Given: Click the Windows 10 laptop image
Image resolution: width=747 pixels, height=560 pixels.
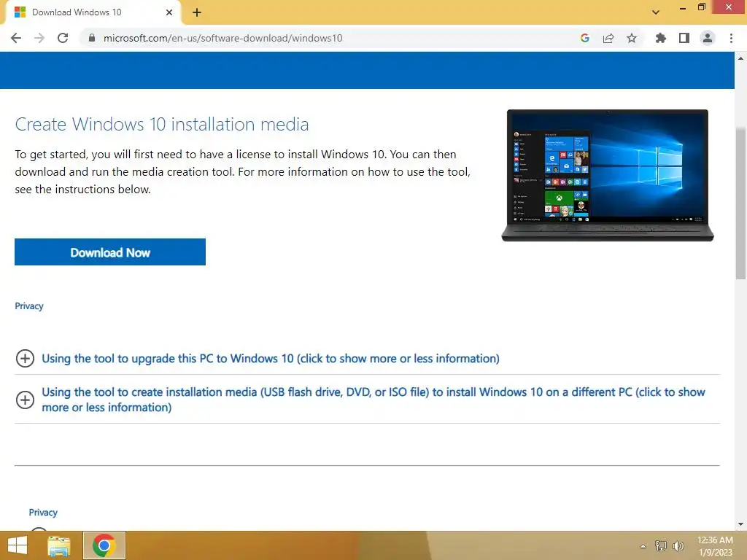Looking at the screenshot, I should pyautogui.click(x=608, y=175).
